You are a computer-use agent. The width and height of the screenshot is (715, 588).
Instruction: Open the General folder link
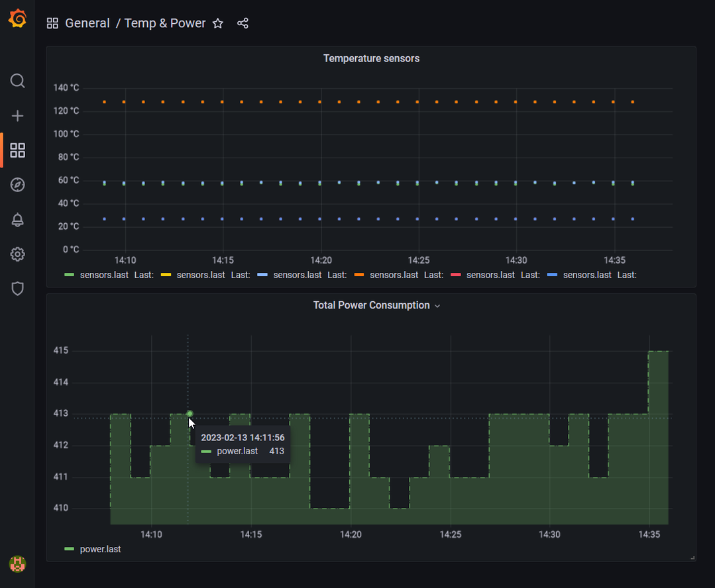(87, 23)
